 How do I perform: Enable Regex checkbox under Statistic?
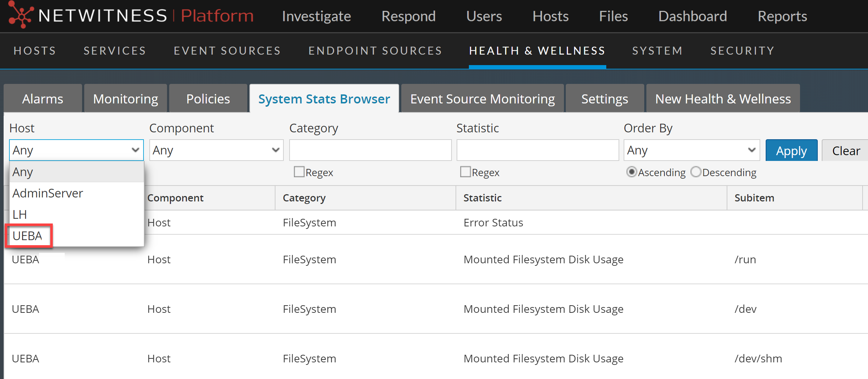coord(465,172)
